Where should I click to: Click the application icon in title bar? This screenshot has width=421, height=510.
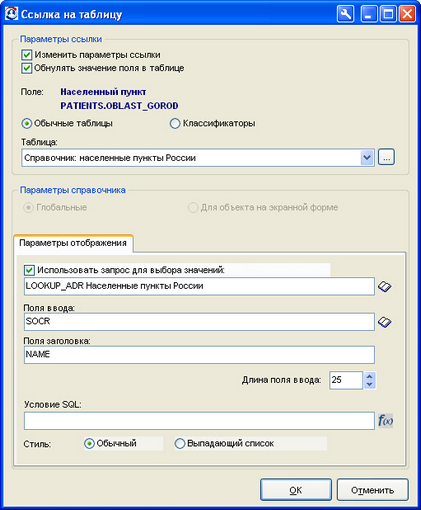point(11,14)
